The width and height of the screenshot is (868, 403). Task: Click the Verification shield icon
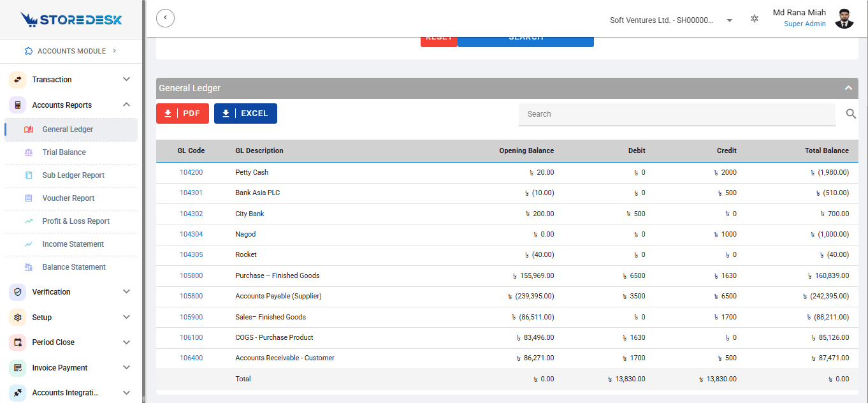tap(18, 292)
